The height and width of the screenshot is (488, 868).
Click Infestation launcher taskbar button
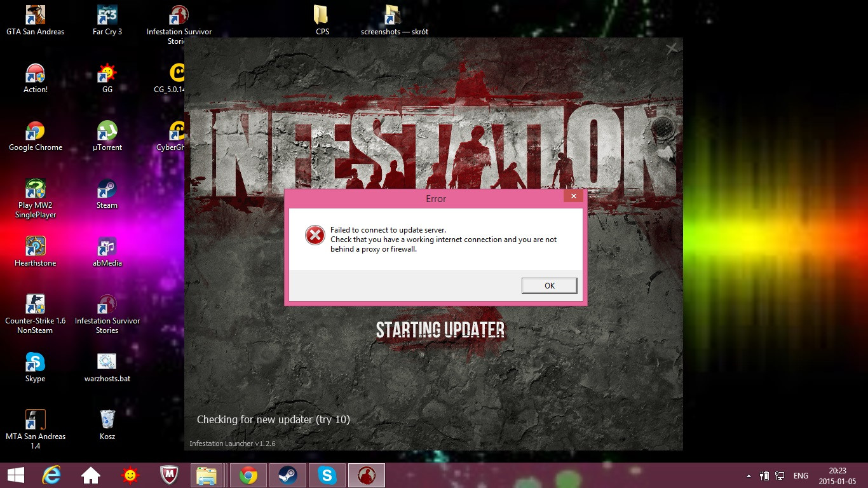pyautogui.click(x=367, y=475)
